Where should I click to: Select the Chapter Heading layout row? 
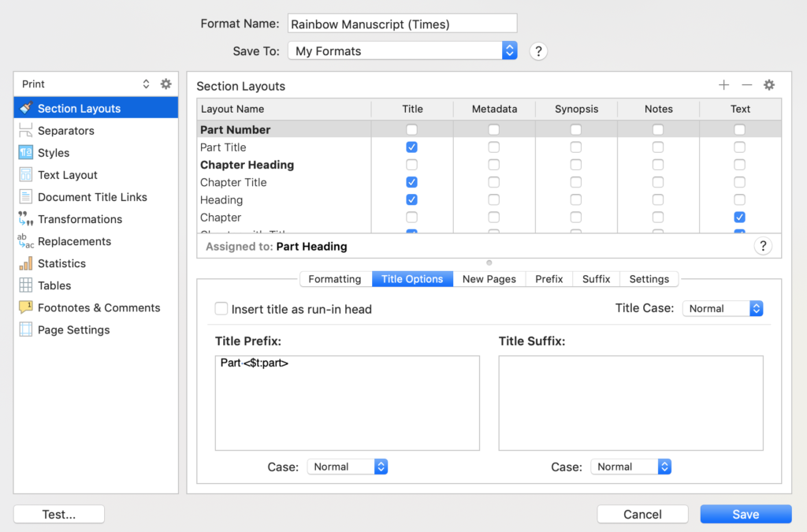coord(489,165)
